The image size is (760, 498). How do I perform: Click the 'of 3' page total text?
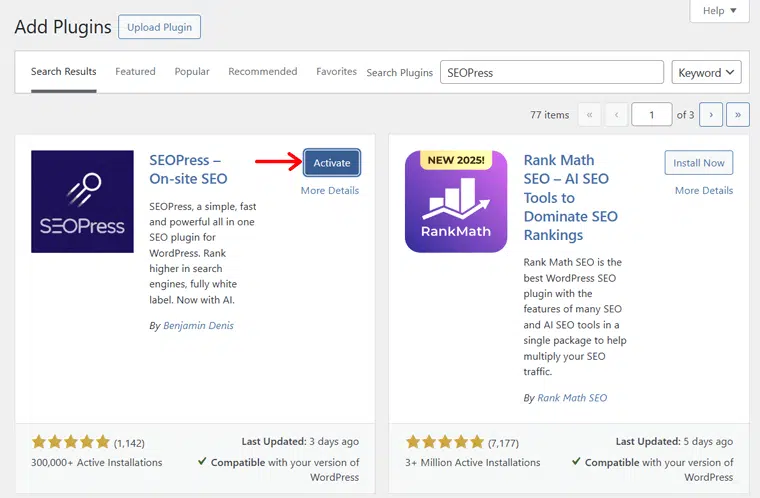685,115
